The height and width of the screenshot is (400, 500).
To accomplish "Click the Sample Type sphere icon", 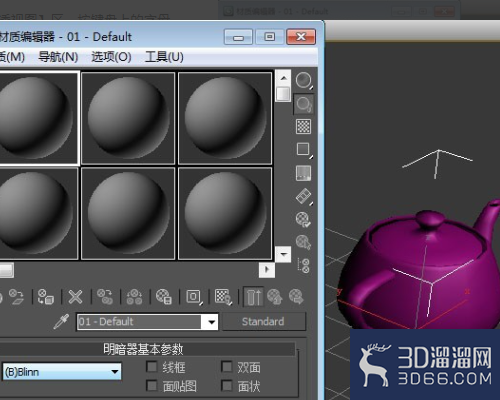I will [x=304, y=80].
